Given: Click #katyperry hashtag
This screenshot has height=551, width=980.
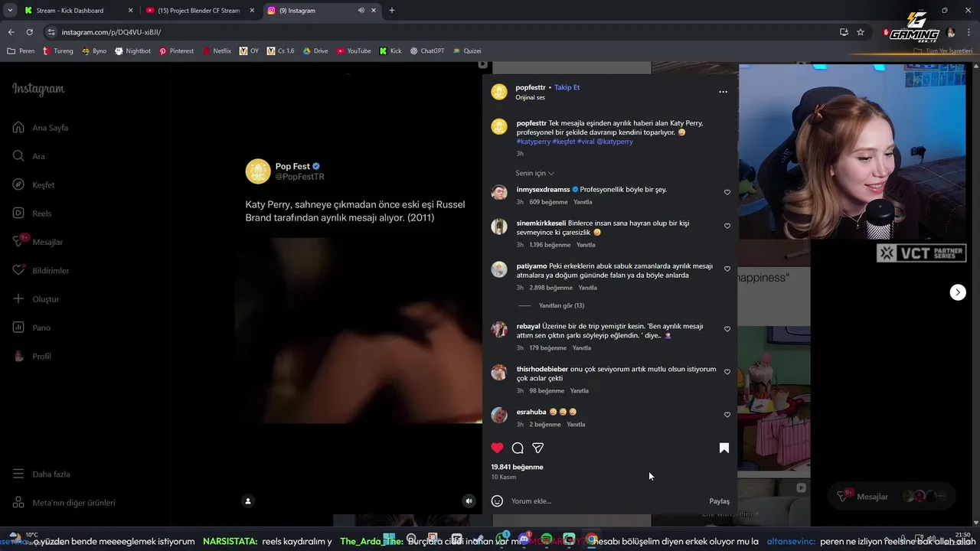Looking at the screenshot, I should [534, 142].
